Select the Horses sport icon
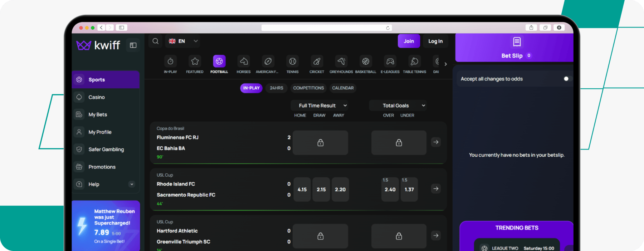Screen dimensions: 644x251 click(244, 61)
